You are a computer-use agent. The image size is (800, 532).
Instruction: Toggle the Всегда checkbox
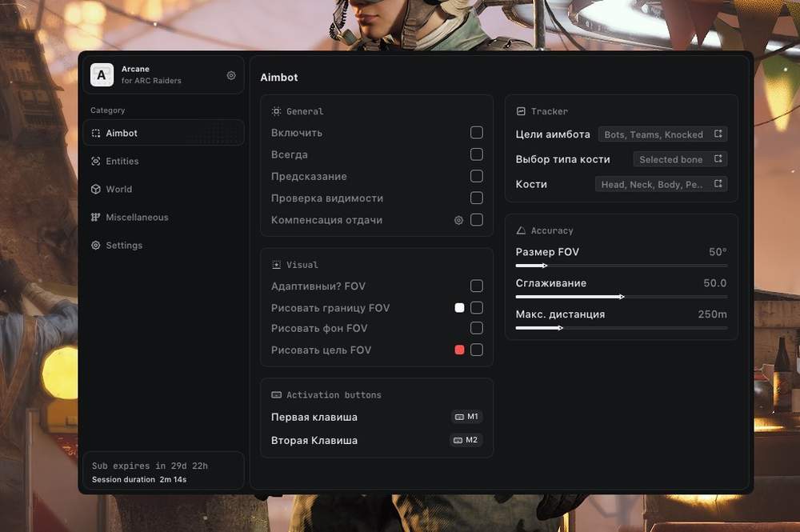coord(477,154)
